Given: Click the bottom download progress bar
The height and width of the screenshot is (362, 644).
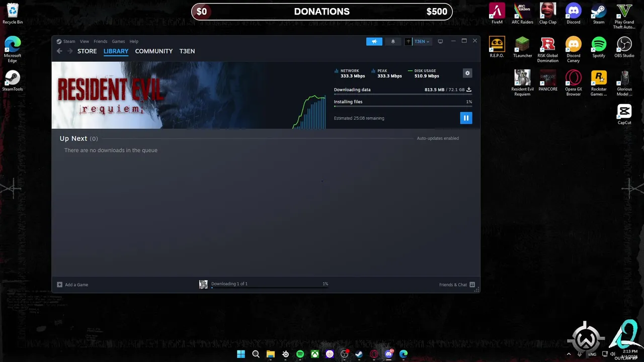Looking at the screenshot, I should point(270,288).
